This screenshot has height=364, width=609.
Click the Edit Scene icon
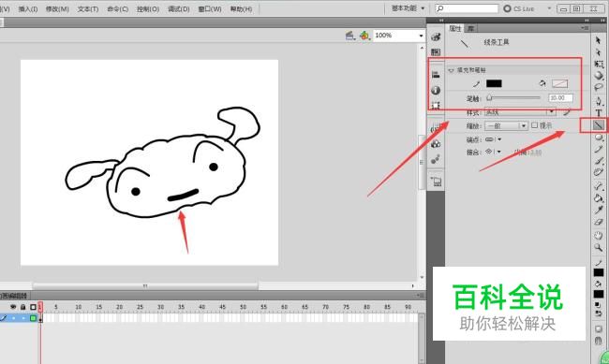point(350,36)
